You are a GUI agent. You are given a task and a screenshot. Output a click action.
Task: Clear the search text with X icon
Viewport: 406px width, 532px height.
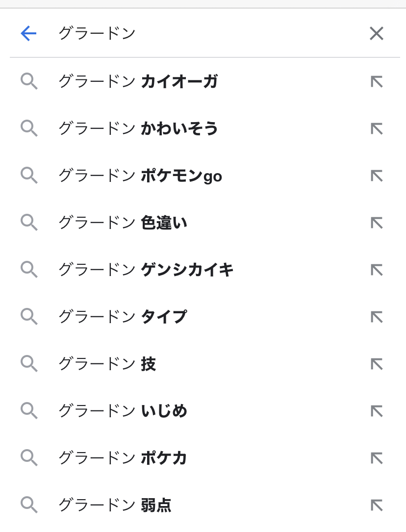coord(376,33)
